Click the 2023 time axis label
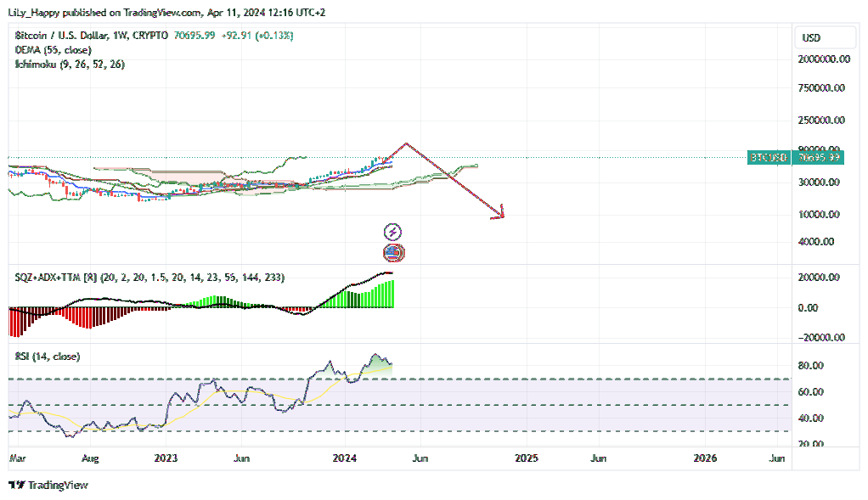Image resolution: width=868 pixels, height=500 pixels. pyautogui.click(x=166, y=458)
